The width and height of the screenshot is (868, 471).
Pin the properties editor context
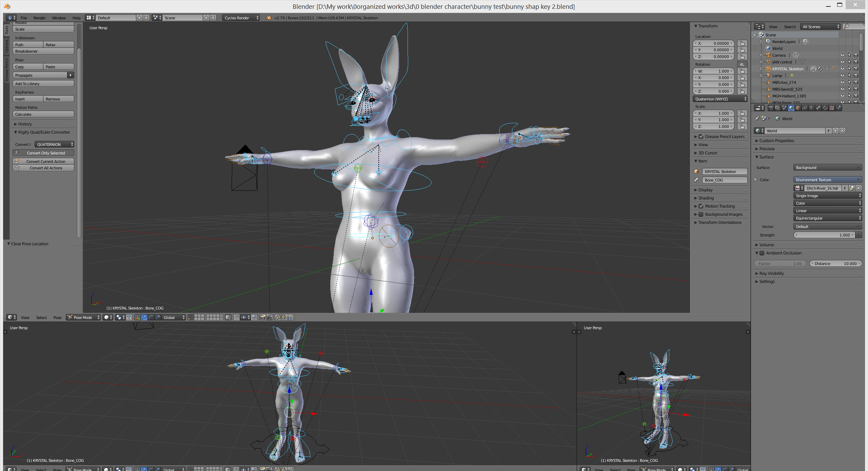757,118
